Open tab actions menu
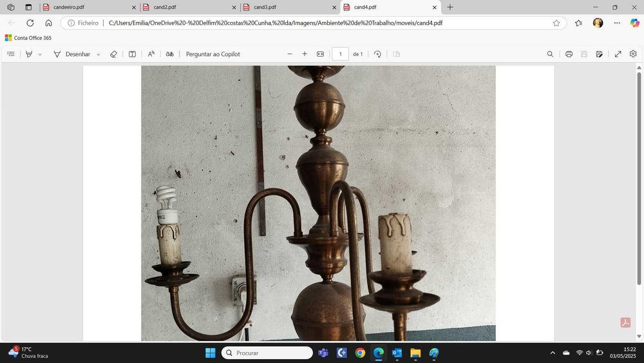This screenshot has height=363, width=644. click(28, 7)
